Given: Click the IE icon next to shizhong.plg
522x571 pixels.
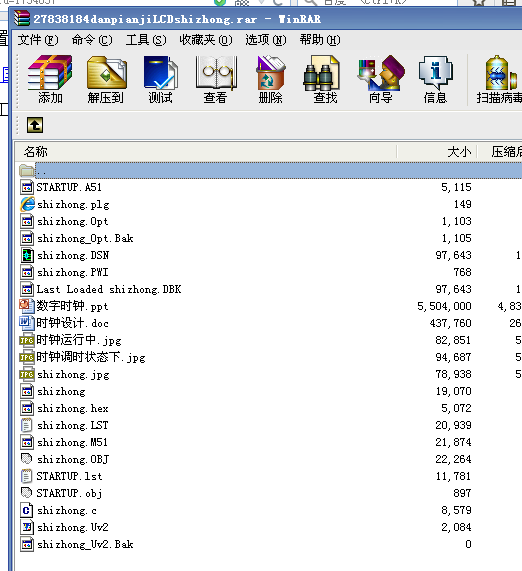Looking at the screenshot, I should click(x=27, y=204).
